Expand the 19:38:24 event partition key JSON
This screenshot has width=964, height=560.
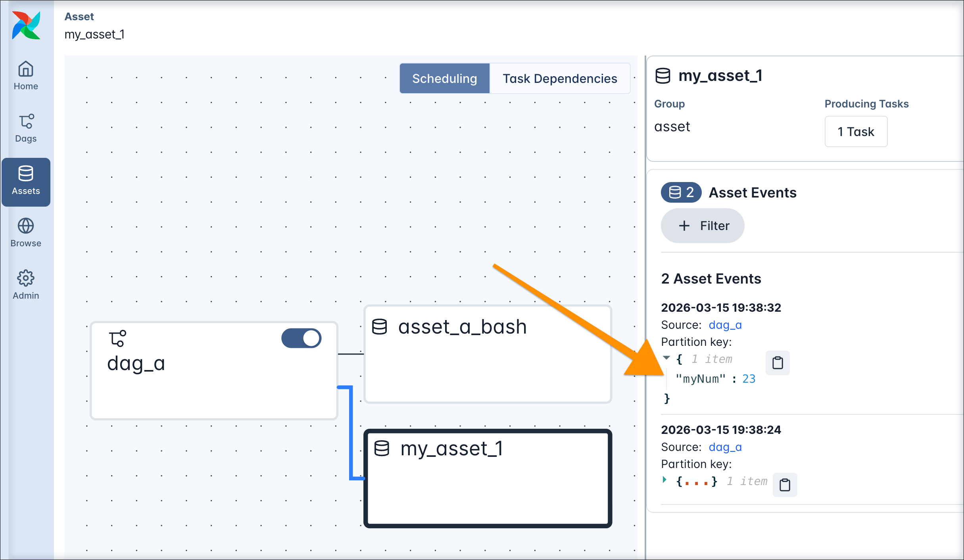(x=665, y=480)
